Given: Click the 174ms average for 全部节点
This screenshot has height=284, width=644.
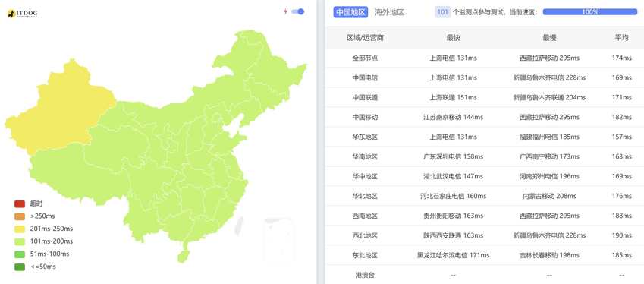Looking at the screenshot, I should click(622, 58).
